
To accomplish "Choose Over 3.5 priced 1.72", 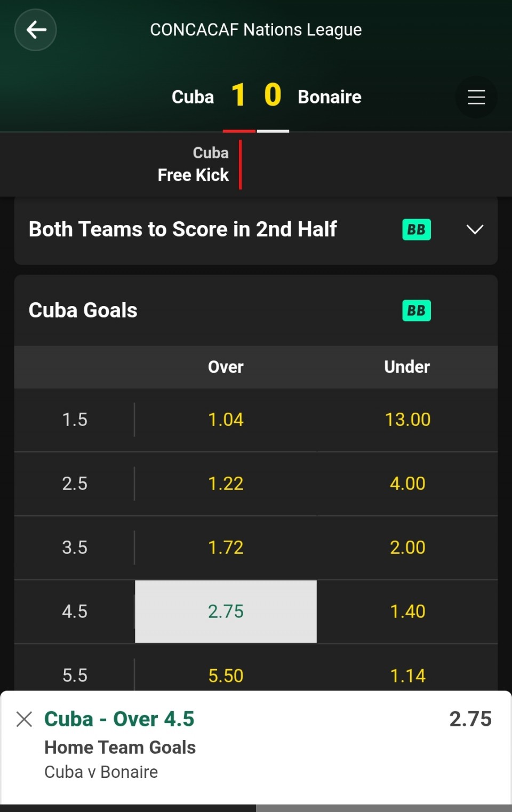I will [226, 548].
